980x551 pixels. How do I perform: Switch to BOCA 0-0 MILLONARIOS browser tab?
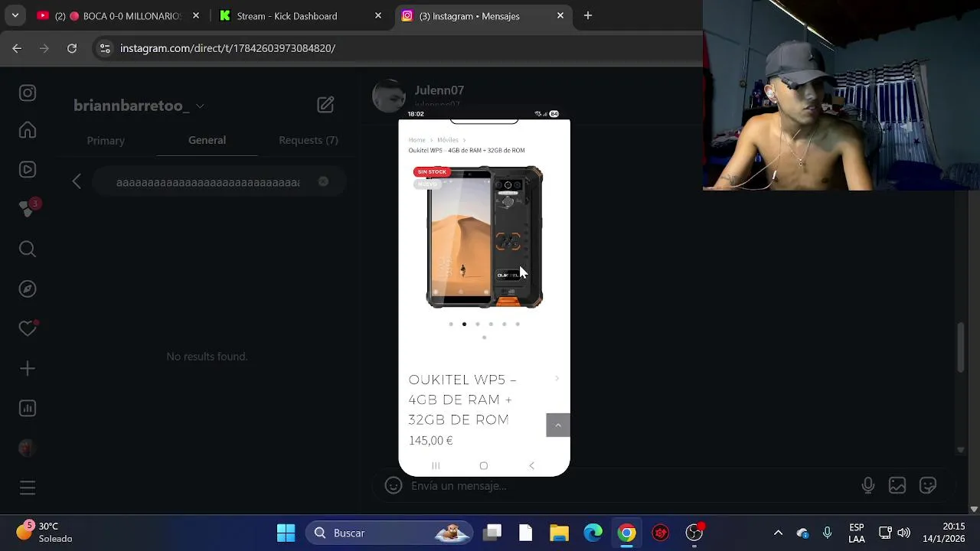point(120,15)
